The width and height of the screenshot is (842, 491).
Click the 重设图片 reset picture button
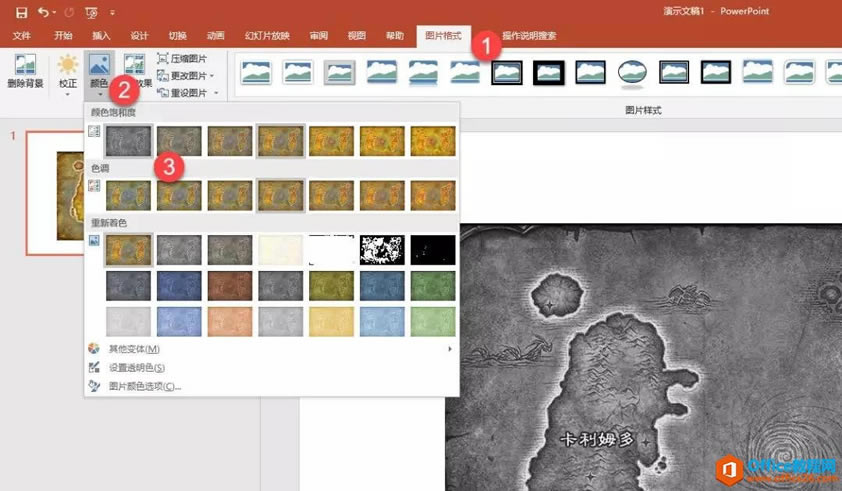click(x=182, y=93)
